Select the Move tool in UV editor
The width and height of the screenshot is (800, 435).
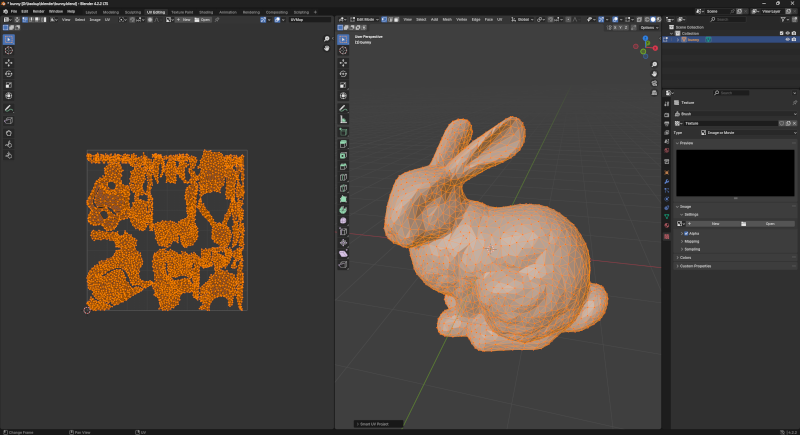coord(9,63)
